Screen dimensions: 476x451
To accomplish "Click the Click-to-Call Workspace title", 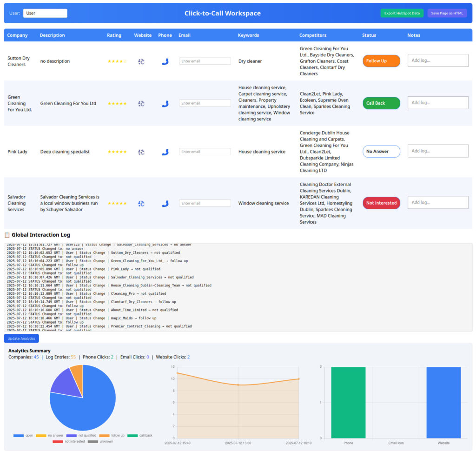I will coord(223,13).
